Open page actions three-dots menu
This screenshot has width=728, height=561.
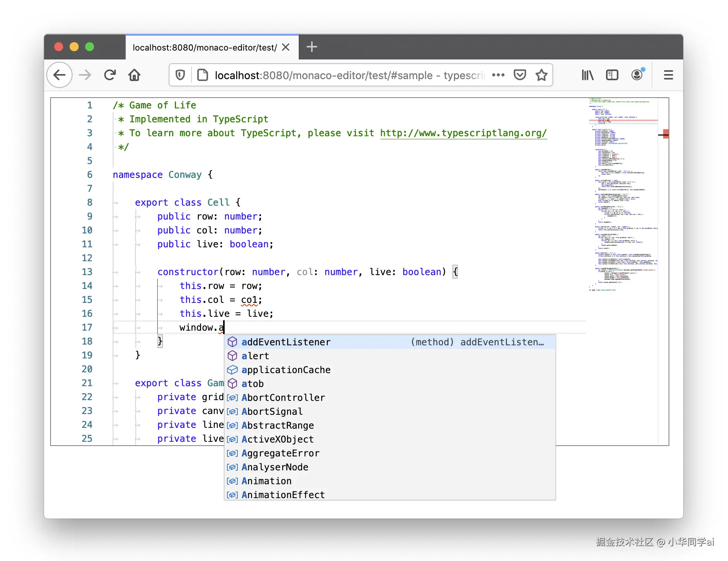point(498,75)
